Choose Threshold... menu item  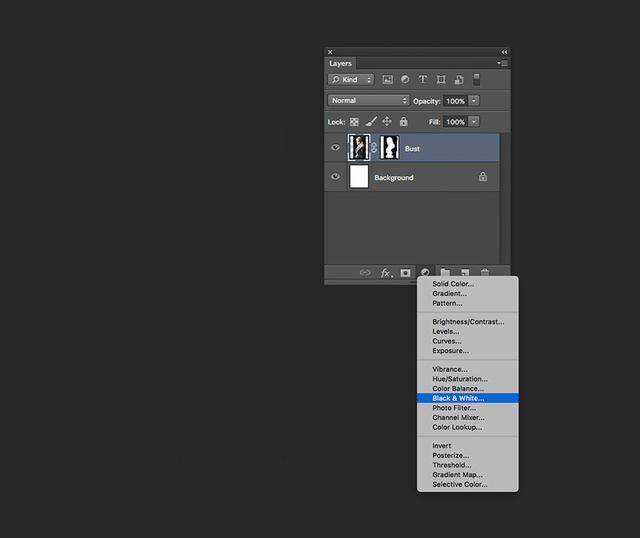(x=468, y=465)
